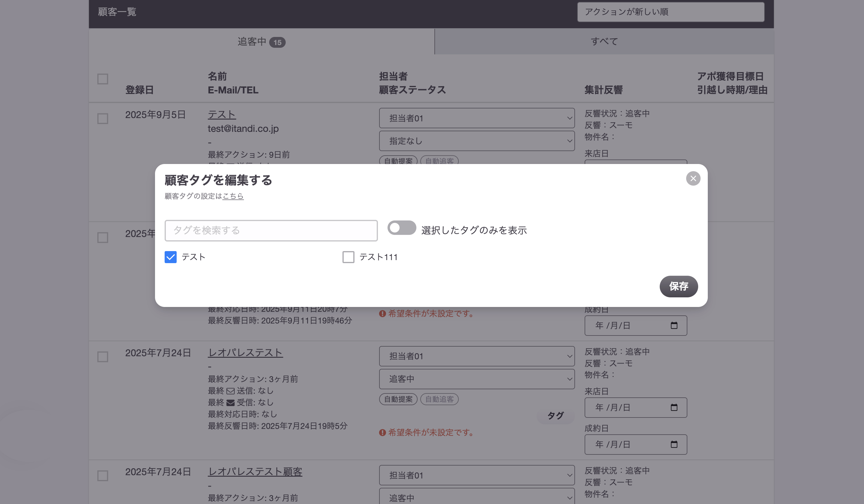
Task: Click 来店日 date field in レオパレステスト row
Action: tap(636, 407)
